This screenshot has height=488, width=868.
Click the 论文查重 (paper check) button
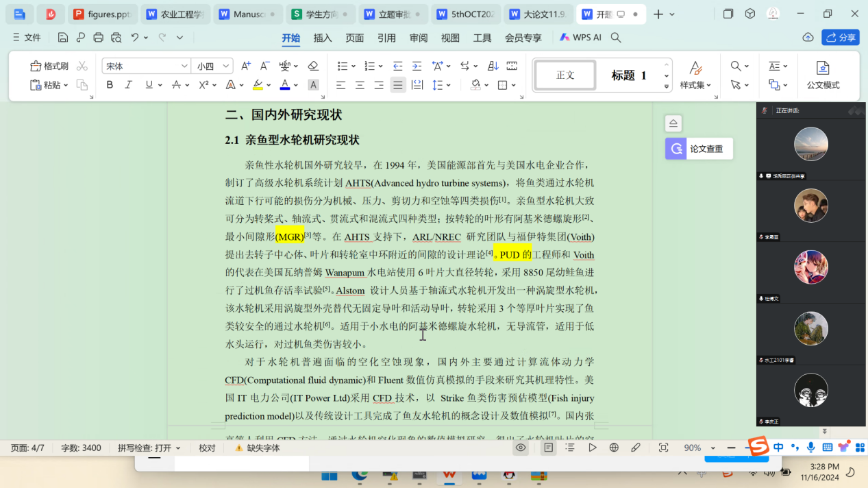pyautogui.click(x=699, y=149)
